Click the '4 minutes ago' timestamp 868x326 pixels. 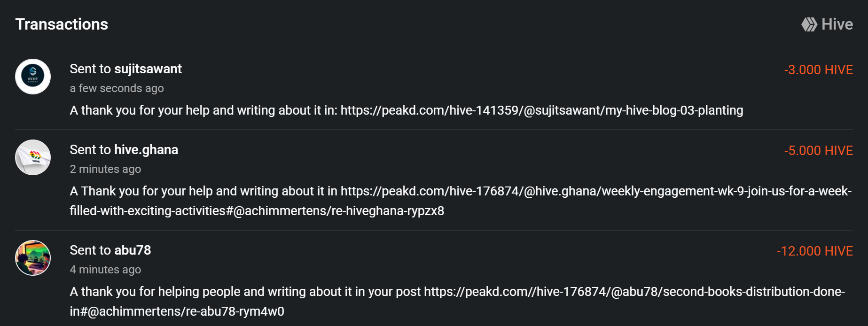coord(105,270)
